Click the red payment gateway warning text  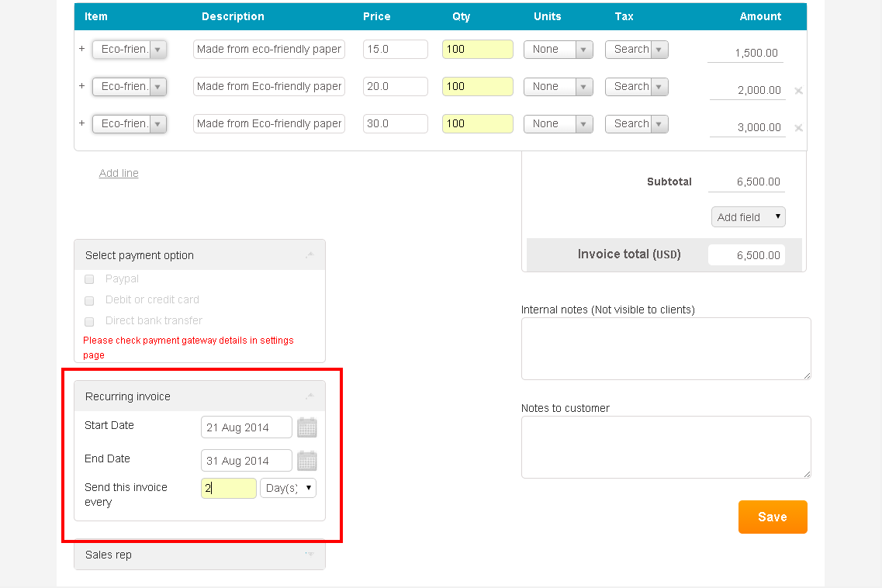[x=189, y=348]
